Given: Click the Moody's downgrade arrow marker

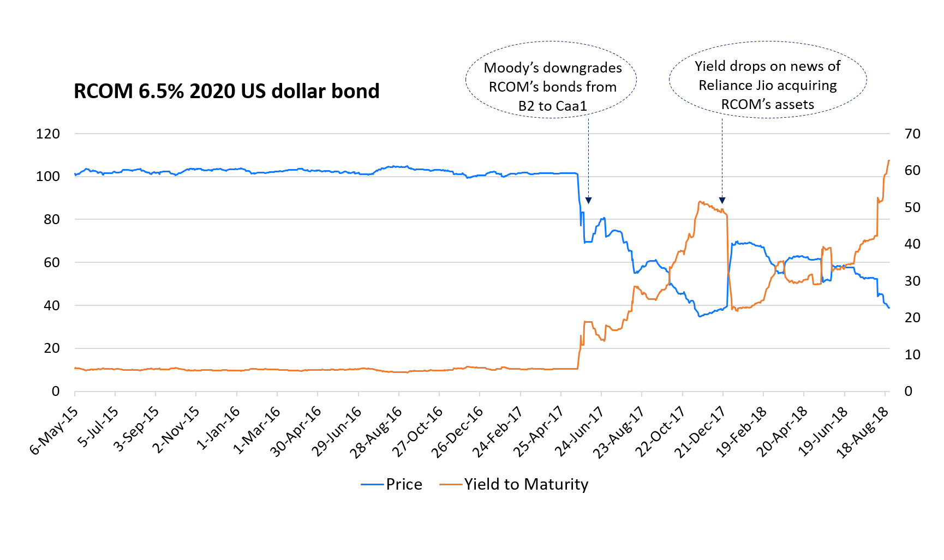Looking at the screenshot, I should click(x=588, y=201).
